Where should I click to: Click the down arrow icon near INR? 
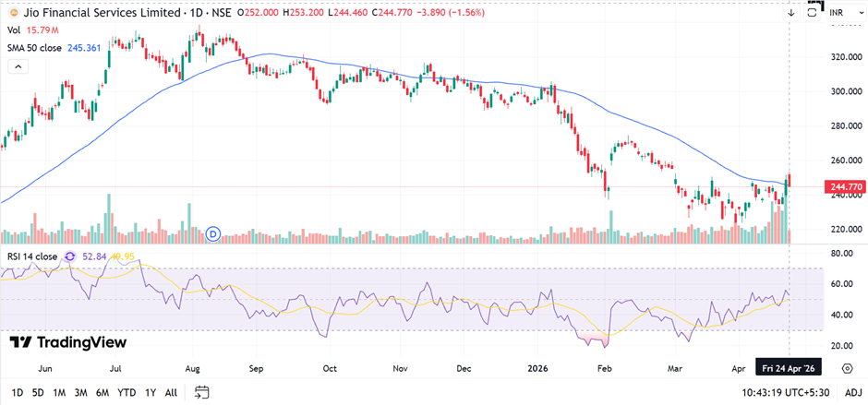(791, 13)
